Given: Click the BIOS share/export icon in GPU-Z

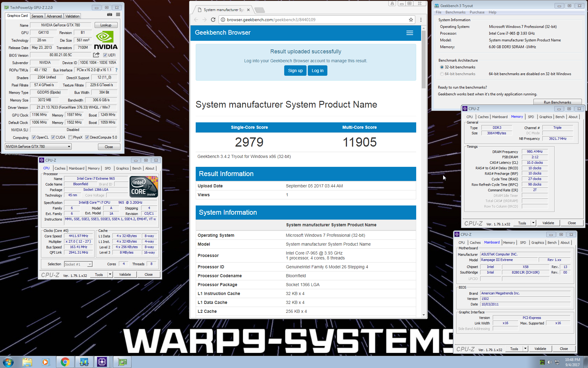Looking at the screenshot, I should point(96,55).
